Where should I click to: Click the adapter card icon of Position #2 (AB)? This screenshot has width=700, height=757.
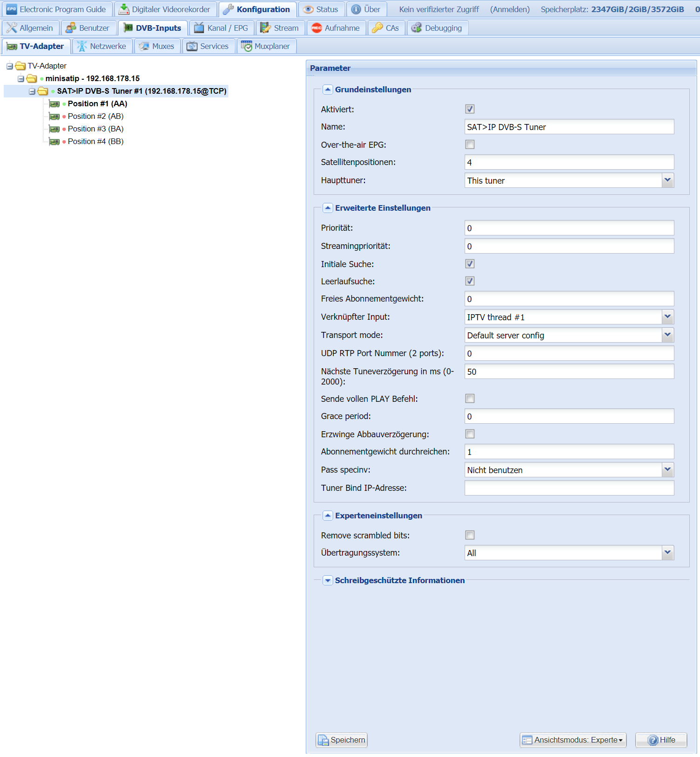click(55, 117)
